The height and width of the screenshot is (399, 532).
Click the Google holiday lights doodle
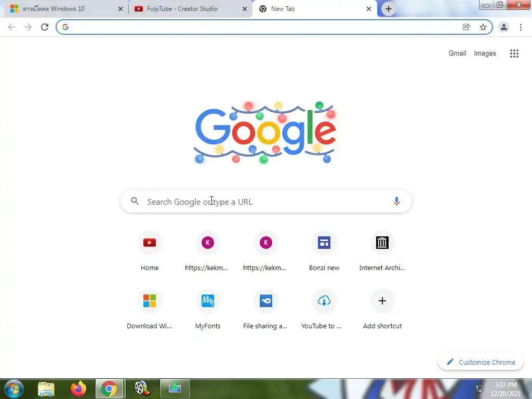[x=265, y=132]
